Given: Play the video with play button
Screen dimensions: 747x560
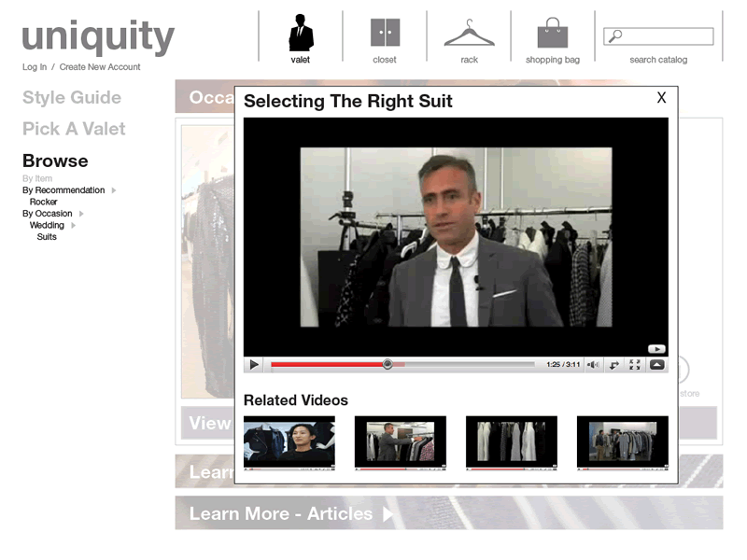Looking at the screenshot, I should (x=254, y=365).
